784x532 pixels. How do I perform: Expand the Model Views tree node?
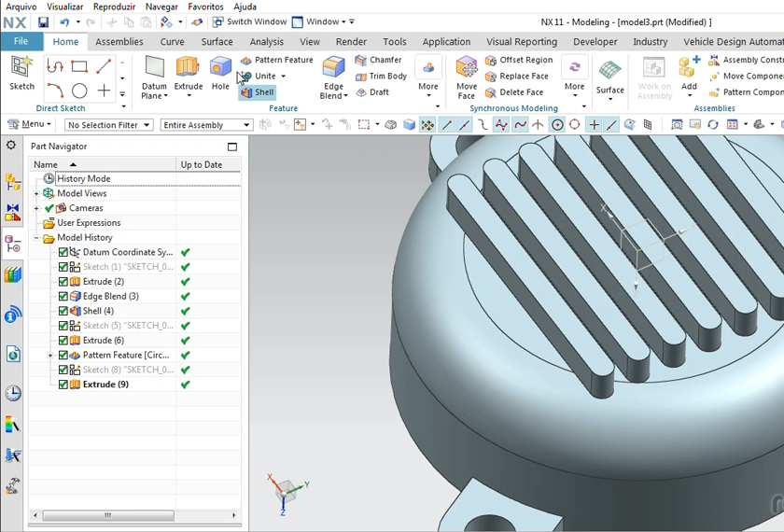click(37, 193)
